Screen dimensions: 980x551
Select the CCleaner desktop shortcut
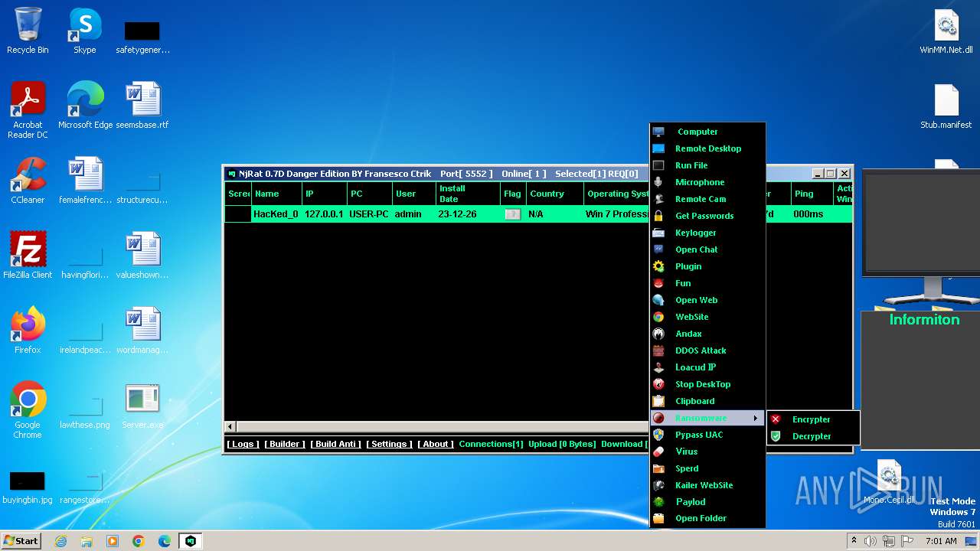(28, 181)
